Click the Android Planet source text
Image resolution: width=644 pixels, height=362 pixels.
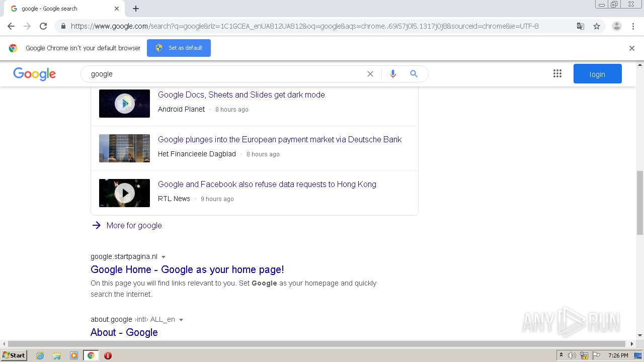[x=182, y=109]
